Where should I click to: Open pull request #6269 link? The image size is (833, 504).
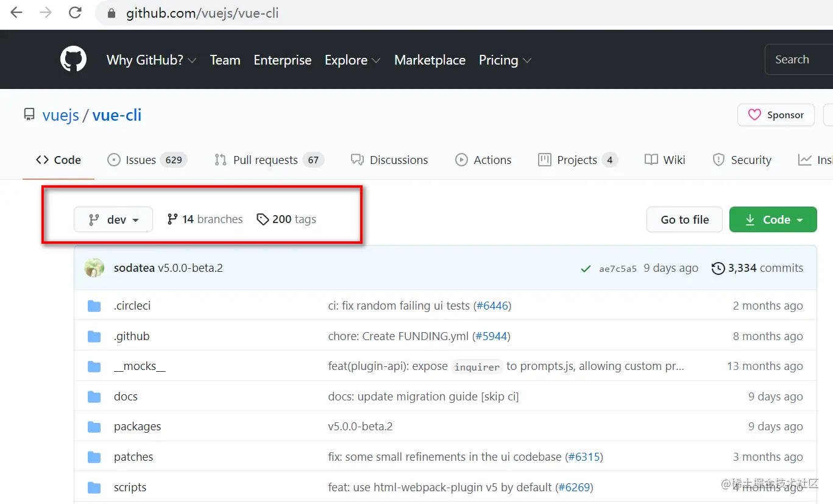click(x=574, y=488)
